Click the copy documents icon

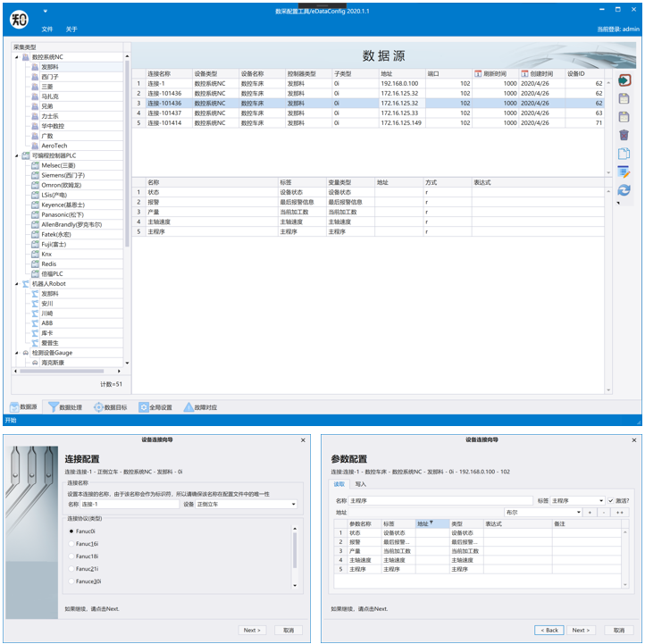pos(624,154)
